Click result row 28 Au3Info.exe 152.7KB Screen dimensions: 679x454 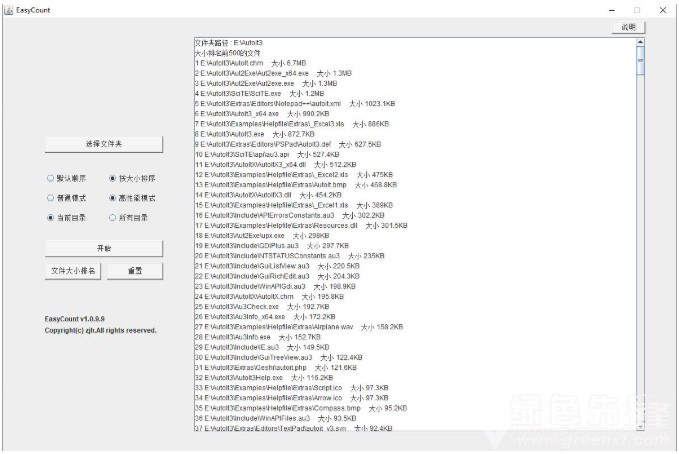(258, 337)
